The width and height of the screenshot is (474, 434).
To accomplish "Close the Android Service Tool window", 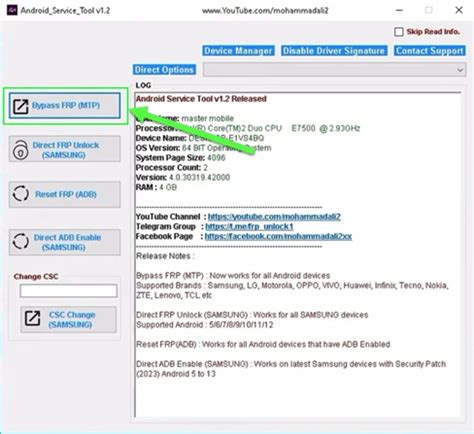I will (x=459, y=10).
